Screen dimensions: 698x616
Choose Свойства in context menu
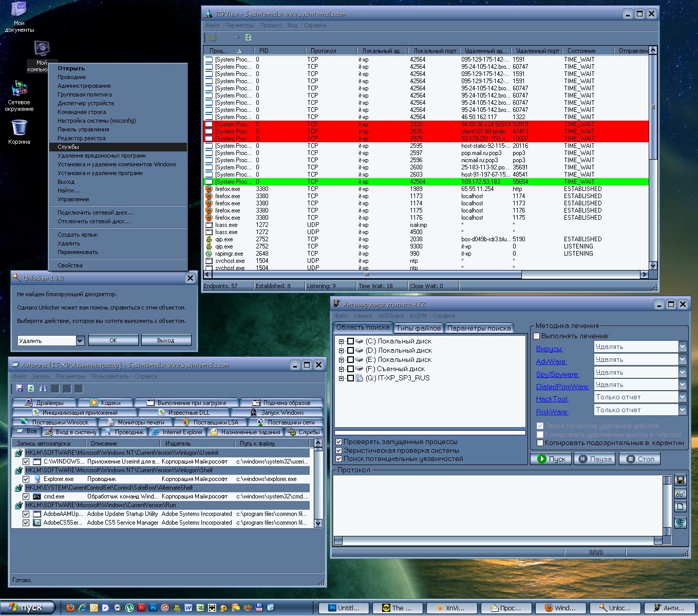[118, 265]
